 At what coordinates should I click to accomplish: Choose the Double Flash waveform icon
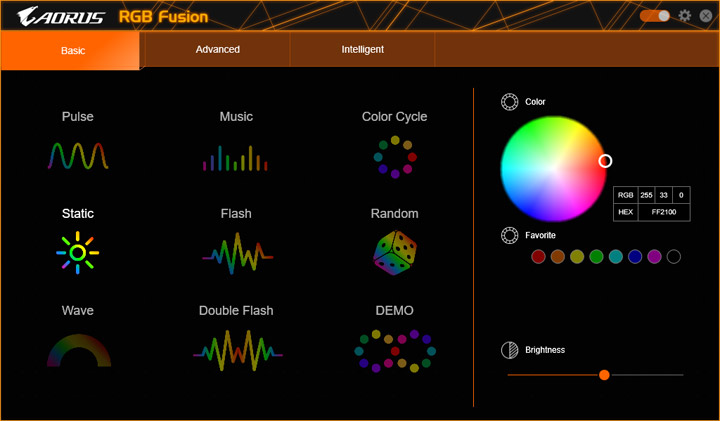(238, 350)
